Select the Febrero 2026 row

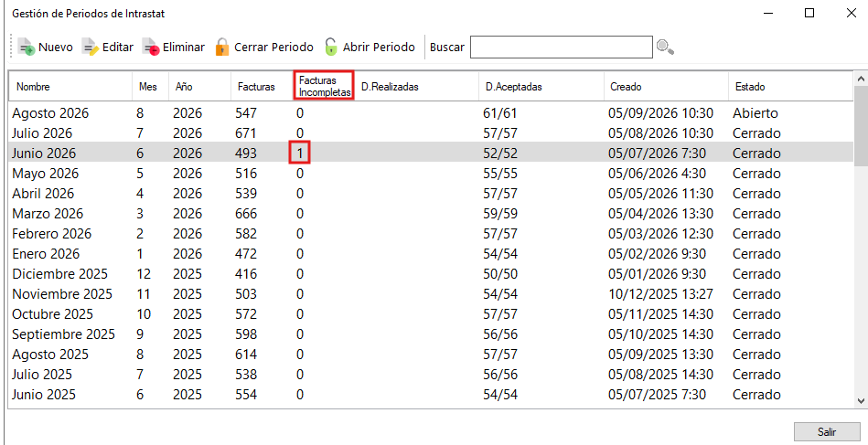(x=431, y=234)
